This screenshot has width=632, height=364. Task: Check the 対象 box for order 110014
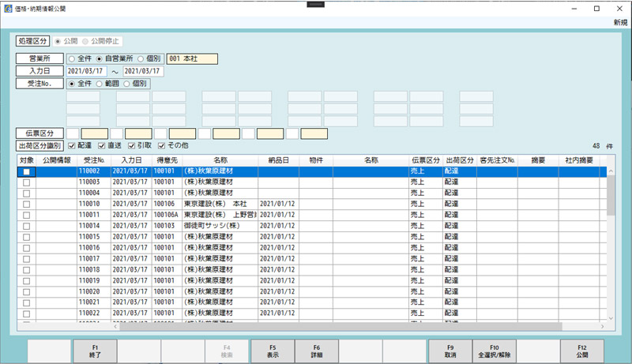pyautogui.click(x=27, y=227)
